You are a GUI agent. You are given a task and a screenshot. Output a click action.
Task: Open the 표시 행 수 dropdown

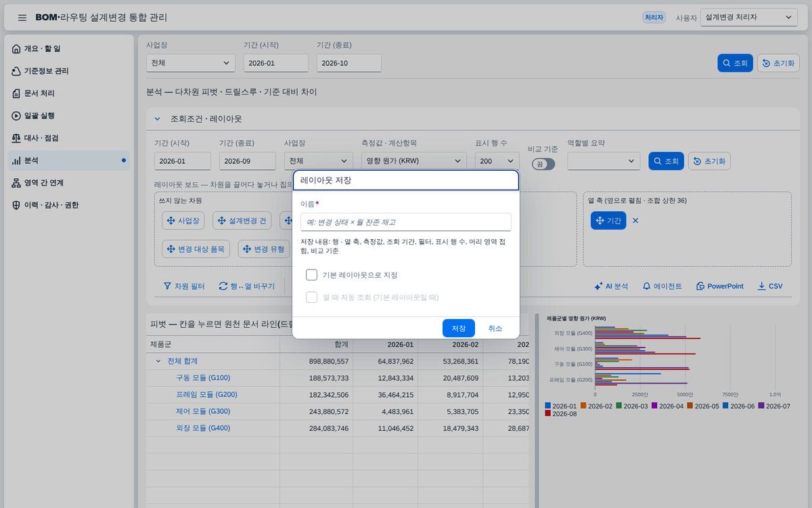click(x=497, y=161)
